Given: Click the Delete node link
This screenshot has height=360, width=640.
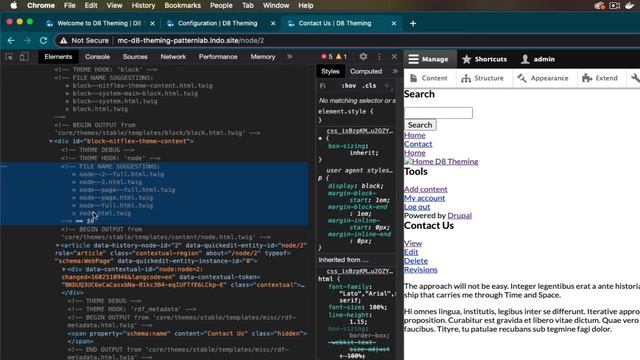Looking at the screenshot, I should [x=416, y=261].
